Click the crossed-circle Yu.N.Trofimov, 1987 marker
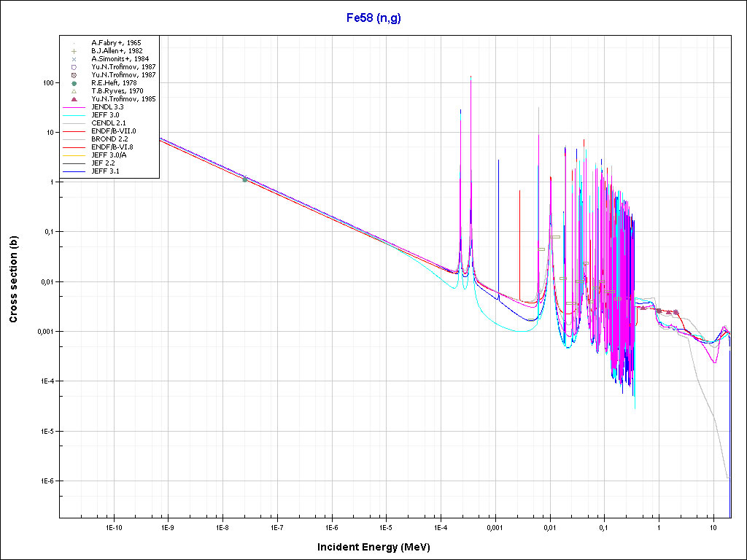The width and height of the screenshot is (747, 560). point(74,75)
